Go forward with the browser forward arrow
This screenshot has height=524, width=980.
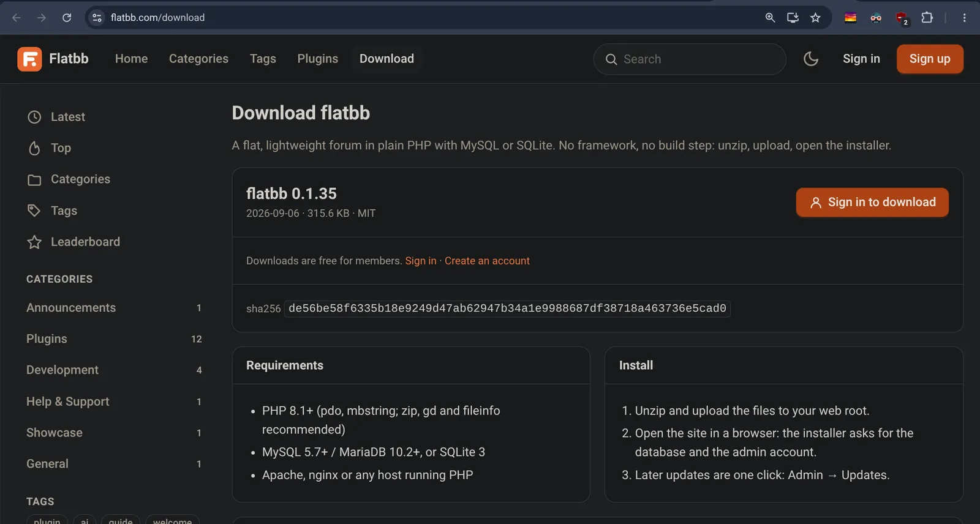(x=42, y=18)
